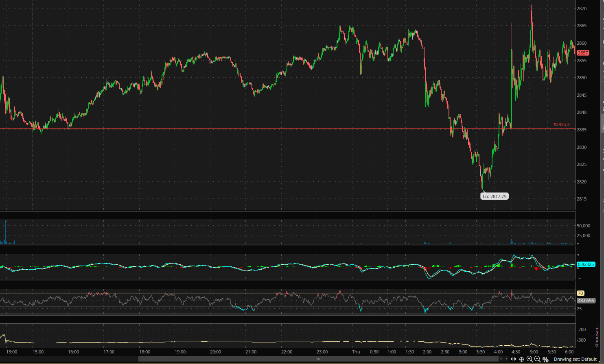This screenshot has width=604, height=364.
Task: Zoom in with the magnifier plus icon
Action: 530,359
